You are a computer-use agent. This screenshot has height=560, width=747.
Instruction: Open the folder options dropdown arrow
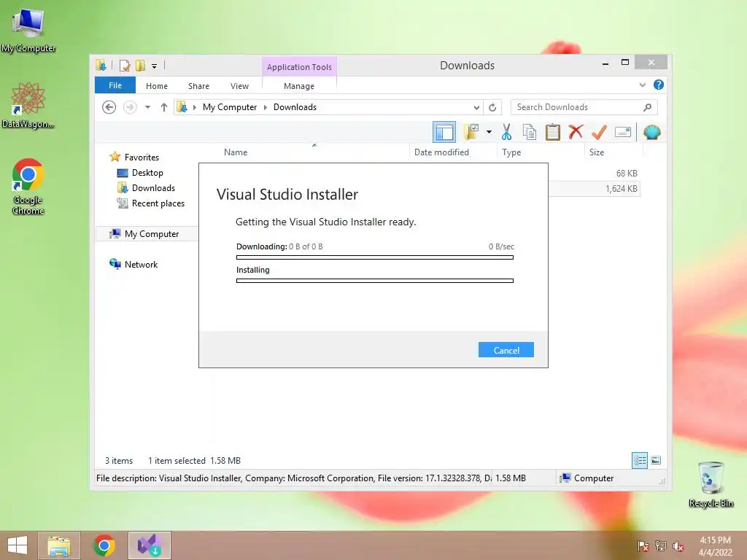click(489, 132)
